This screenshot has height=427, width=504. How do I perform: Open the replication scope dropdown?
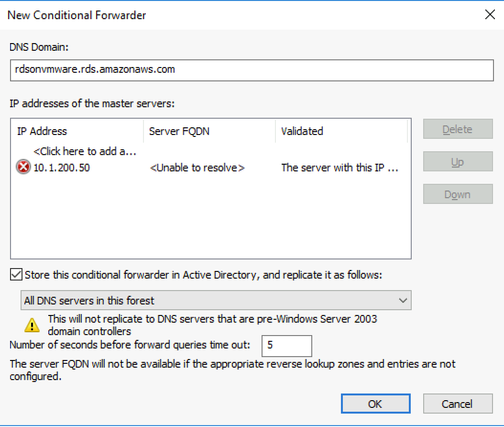[216, 301]
